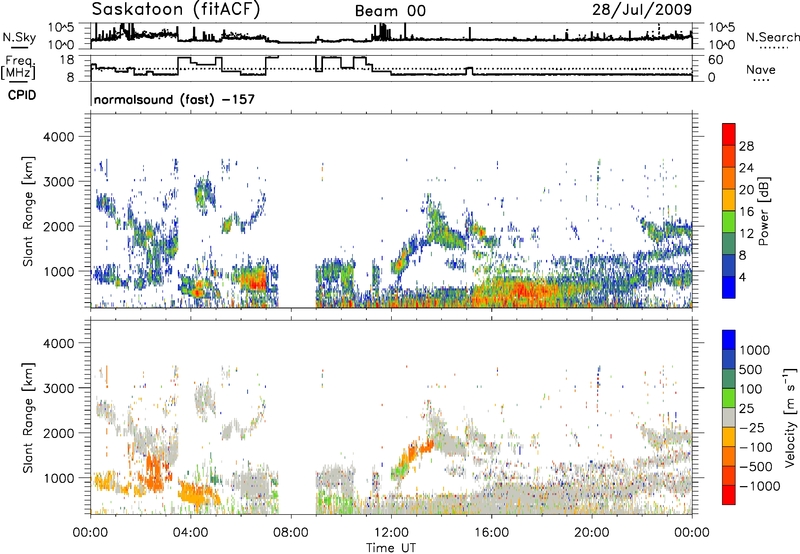The width and height of the screenshot is (800, 554).
Task: Click the 3000 tick on velocity panel
Action: pyautogui.click(x=58, y=388)
